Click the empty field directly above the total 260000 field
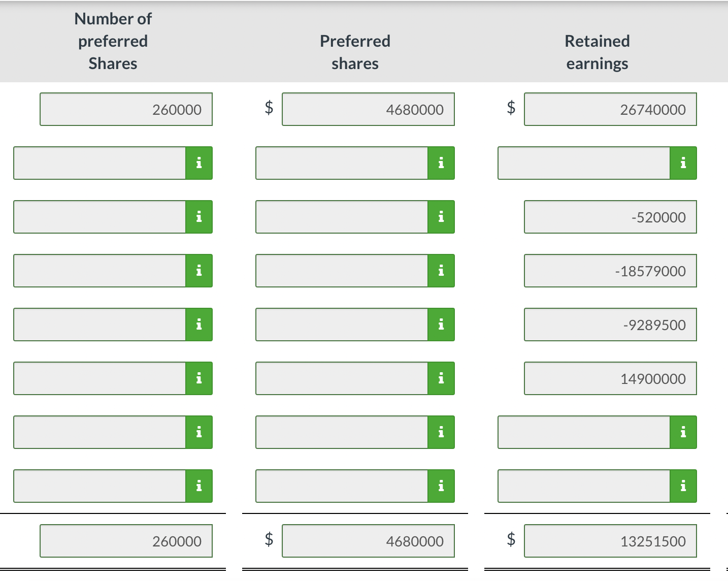This screenshot has width=728, height=581. [100, 486]
